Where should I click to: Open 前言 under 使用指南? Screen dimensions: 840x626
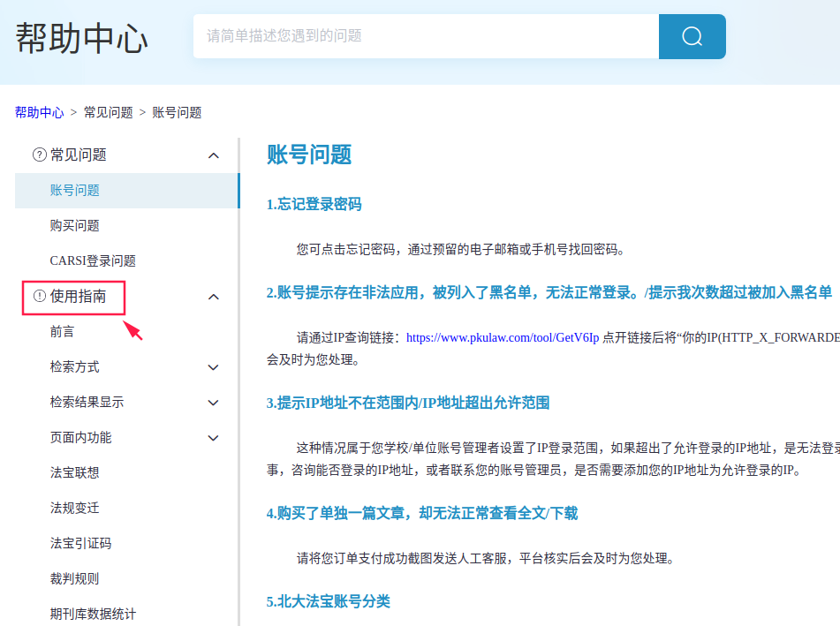63,332
